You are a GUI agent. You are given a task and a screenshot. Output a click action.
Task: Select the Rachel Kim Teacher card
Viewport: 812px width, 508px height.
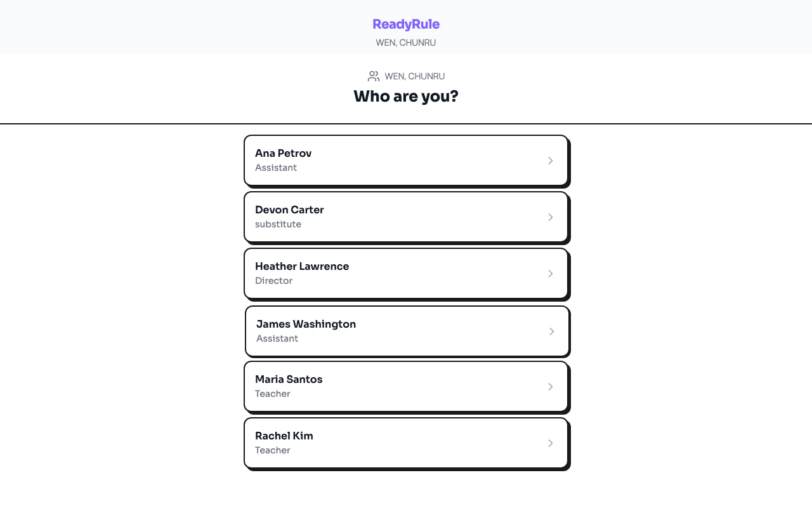[406, 443]
